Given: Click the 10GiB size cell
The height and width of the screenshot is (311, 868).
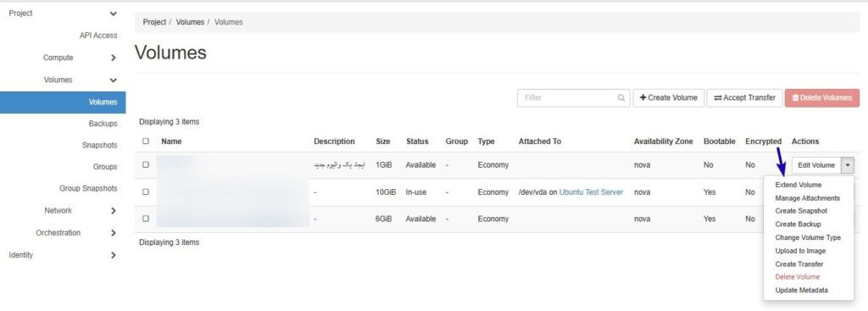Looking at the screenshot, I should [x=386, y=192].
